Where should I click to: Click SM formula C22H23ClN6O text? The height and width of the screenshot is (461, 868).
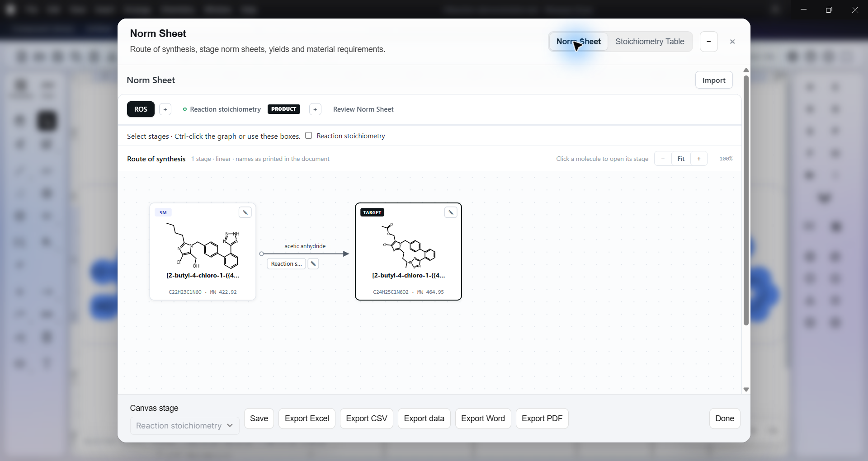(x=185, y=292)
